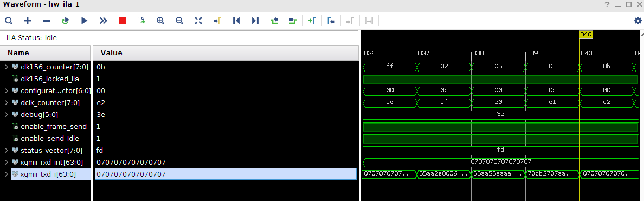Click the 0c segment at sample 837 of configuration vector

click(x=445, y=90)
